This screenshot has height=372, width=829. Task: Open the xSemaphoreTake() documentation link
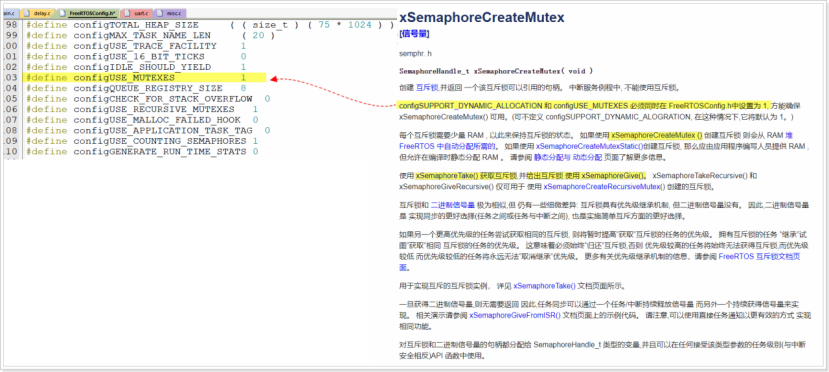[545, 286]
